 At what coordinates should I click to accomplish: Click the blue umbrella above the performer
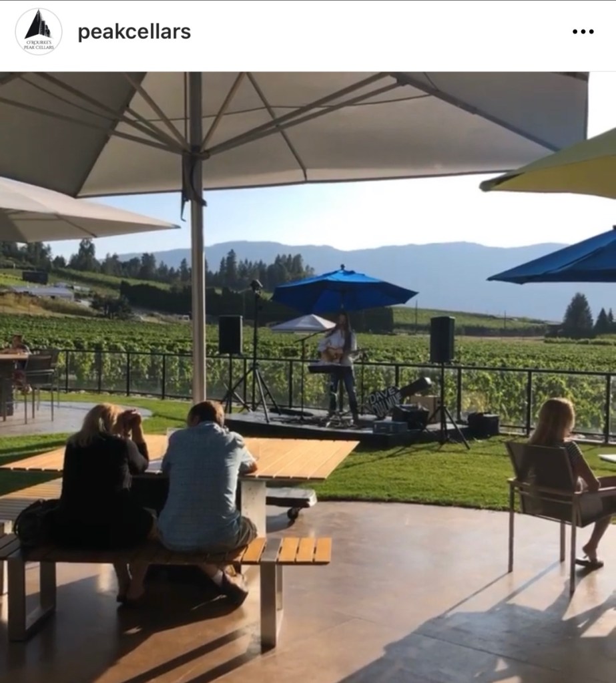tap(344, 291)
